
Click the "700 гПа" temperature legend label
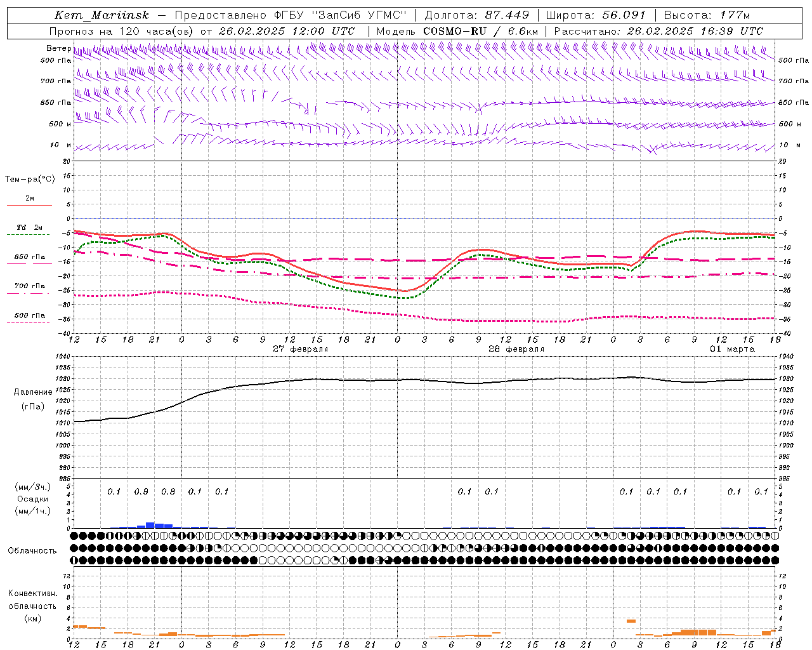30,286
